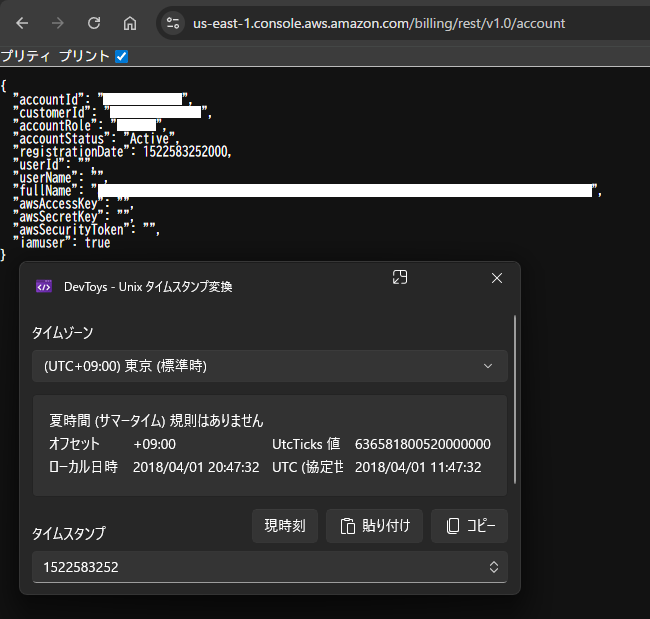Viewport: 650px width, 619px height.
Task: Select the registrationDate value 1522583252000
Action: pyautogui.click(x=185, y=152)
